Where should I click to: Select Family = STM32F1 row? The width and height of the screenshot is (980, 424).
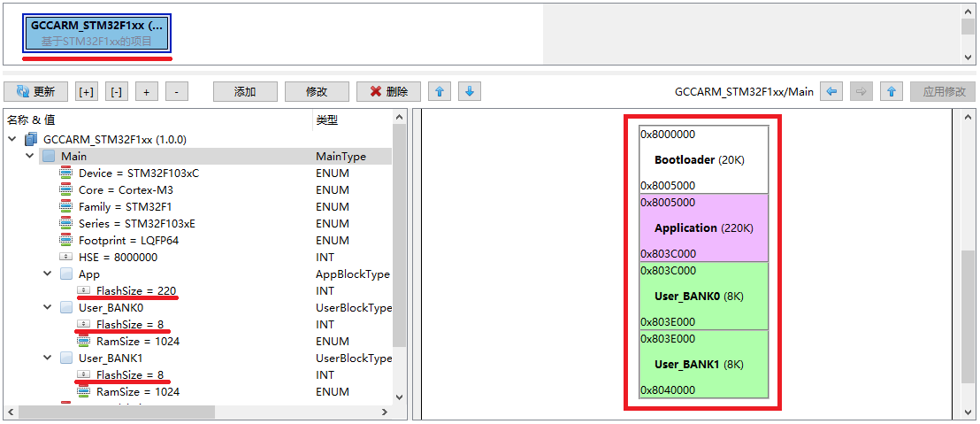point(124,207)
